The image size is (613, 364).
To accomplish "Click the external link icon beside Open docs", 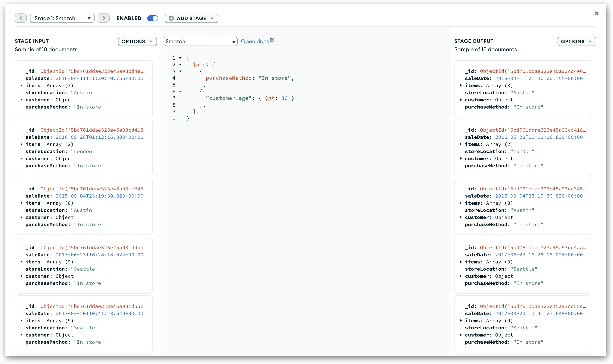I will point(272,40).
